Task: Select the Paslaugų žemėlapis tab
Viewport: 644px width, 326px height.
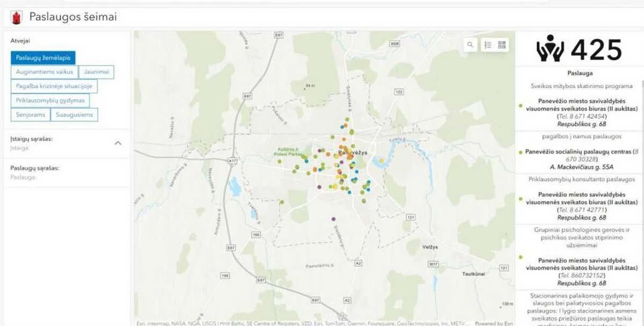Action: 43,58
